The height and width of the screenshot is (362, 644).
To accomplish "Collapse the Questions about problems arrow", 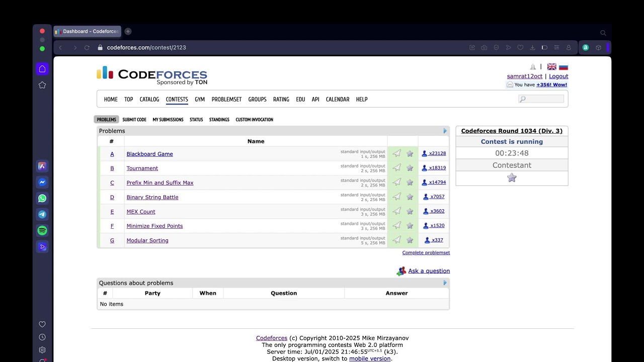I will pos(445,283).
